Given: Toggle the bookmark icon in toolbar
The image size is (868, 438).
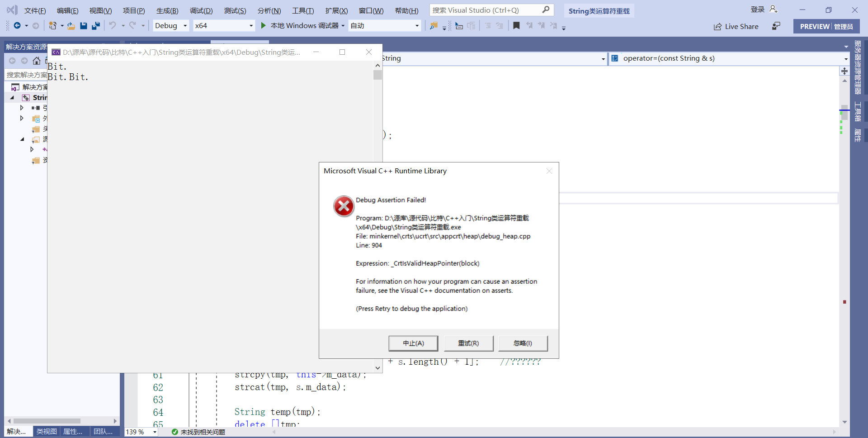Looking at the screenshot, I should click(516, 26).
